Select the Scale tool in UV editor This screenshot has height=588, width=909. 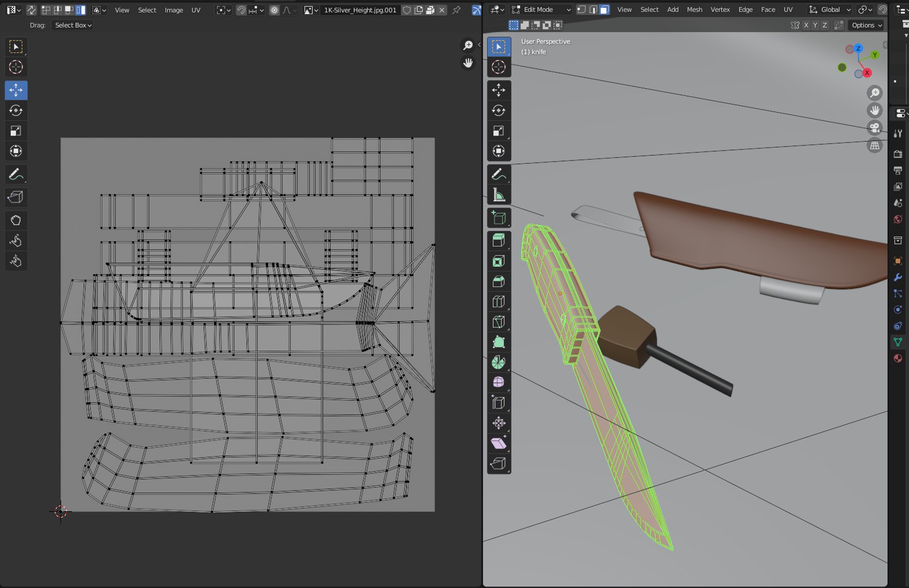point(16,131)
